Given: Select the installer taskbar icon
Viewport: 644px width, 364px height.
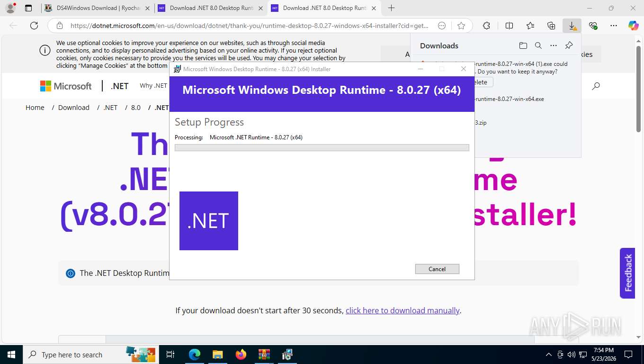Looking at the screenshot, I should pyautogui.click(x=287, y=355).
